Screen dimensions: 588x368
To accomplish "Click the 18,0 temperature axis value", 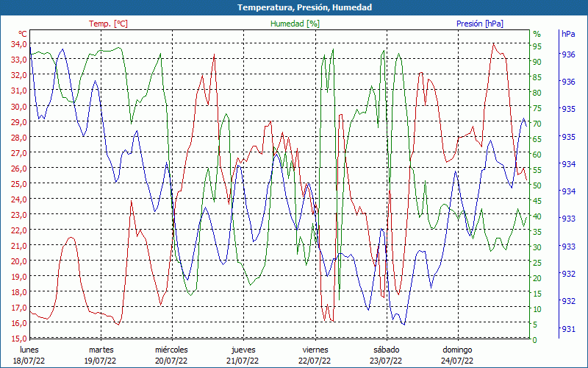I will [18, 292].
